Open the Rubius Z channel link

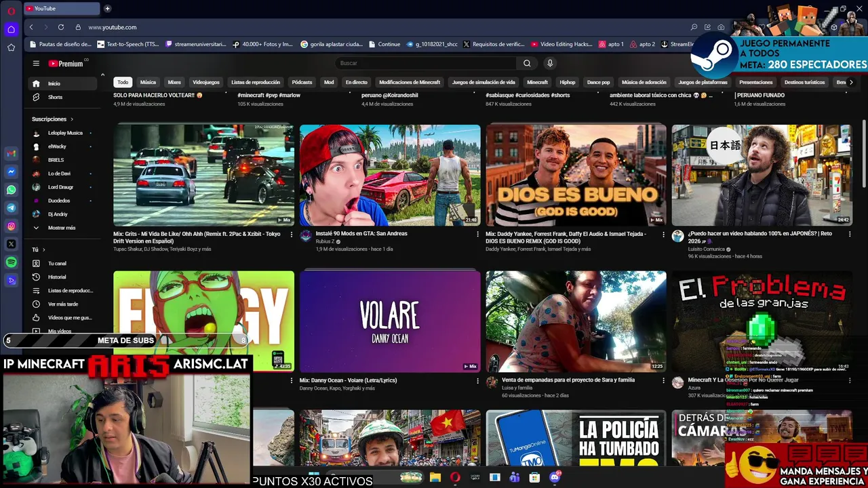326,241
